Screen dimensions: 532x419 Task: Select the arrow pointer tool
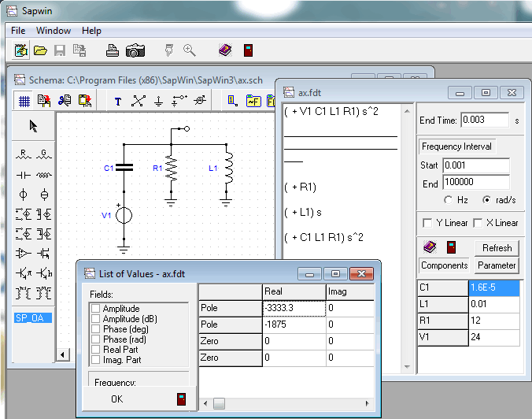(x=34, y=126)
